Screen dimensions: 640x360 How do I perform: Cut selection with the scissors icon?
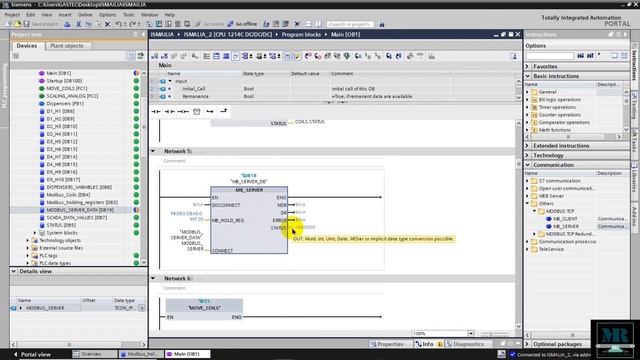pyautogui.click(x=78, y=24)
